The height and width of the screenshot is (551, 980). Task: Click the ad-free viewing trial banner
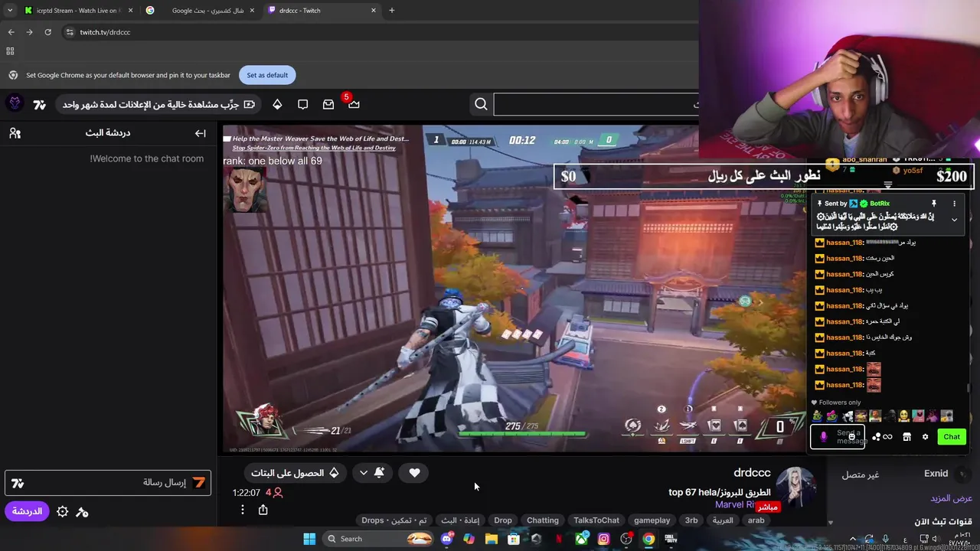pos(158,104)
